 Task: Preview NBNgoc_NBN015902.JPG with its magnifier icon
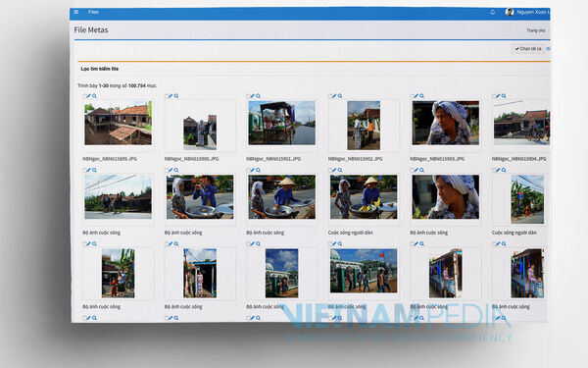(340, 96)
